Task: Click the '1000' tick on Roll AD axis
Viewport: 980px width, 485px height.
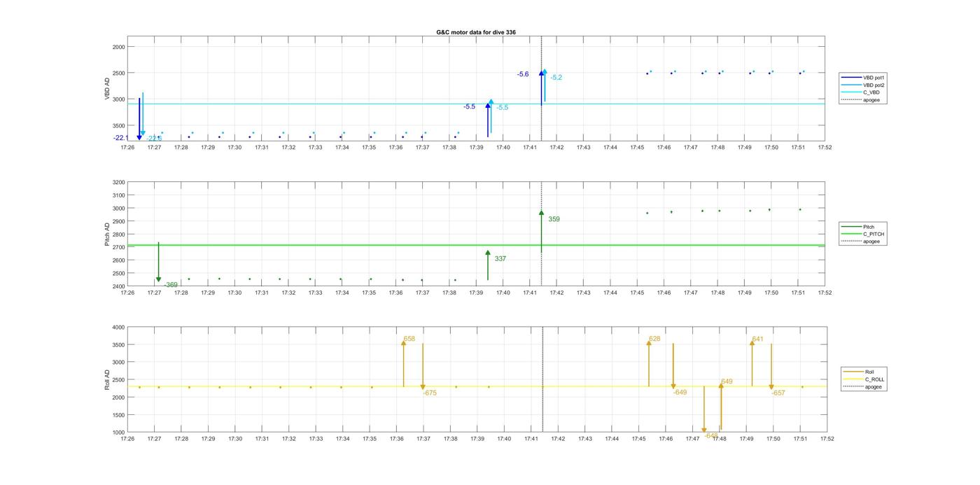Action: click(x=118, y=433)
